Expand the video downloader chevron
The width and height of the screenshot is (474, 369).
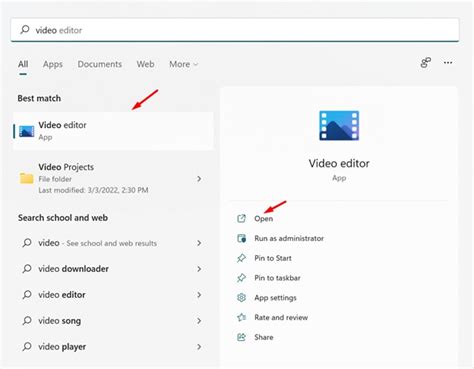[199, 269]
